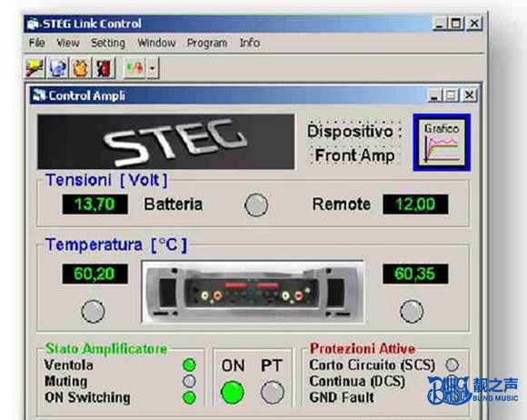The width and height of the screenshot is (527, 420).
Task: Click the green ON status light
Action: [232, 393]
